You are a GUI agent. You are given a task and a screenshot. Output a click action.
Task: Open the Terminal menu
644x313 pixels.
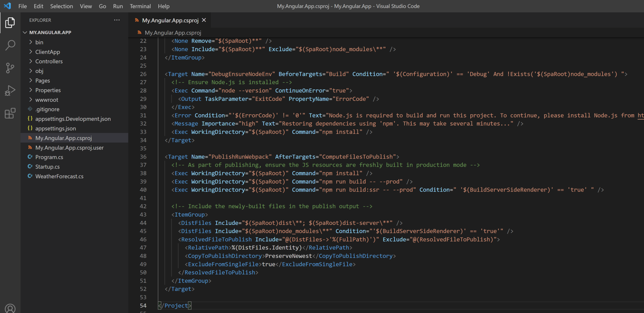coord(140,6)
